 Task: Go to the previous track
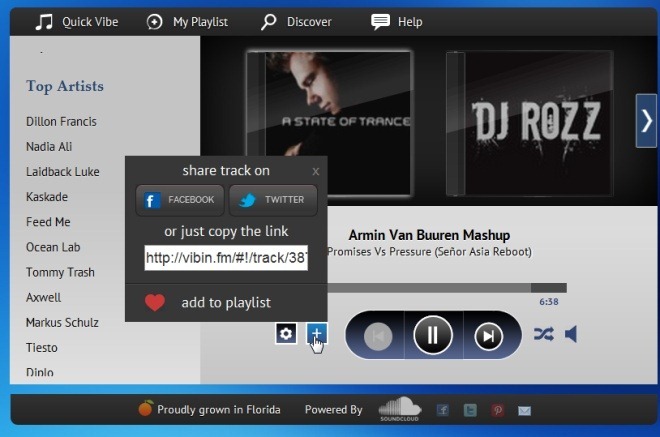pyautogui.click(x=378, y=335)
